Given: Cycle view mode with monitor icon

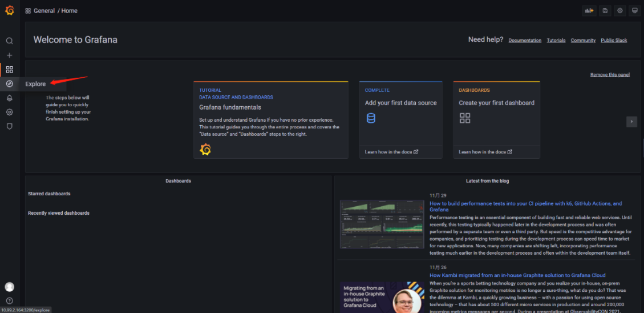Looking at the screenshot, I should [x=634, y=11].
